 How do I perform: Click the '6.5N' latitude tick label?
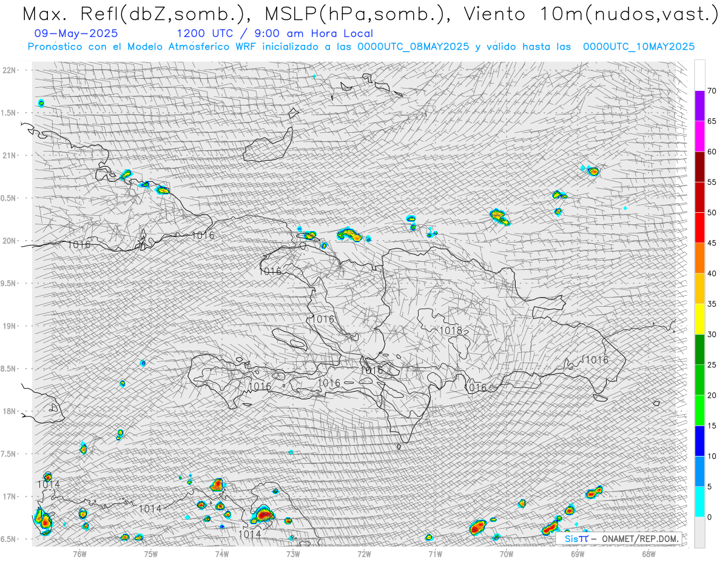[8, 539]
